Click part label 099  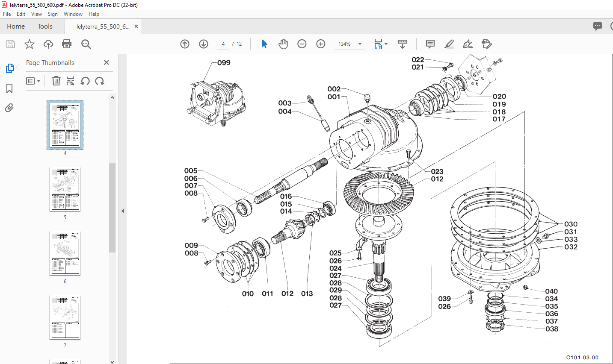(224, 63)
